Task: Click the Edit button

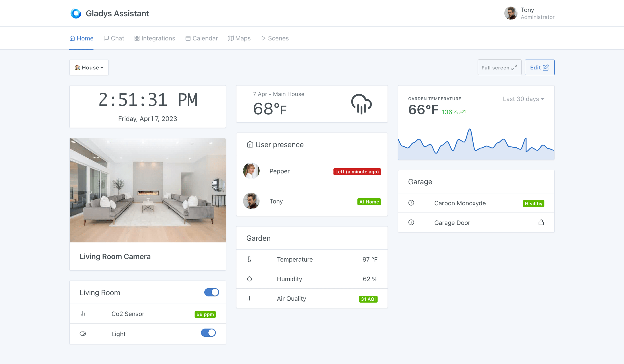Action: pyautogui.click(x=540, y=67)
